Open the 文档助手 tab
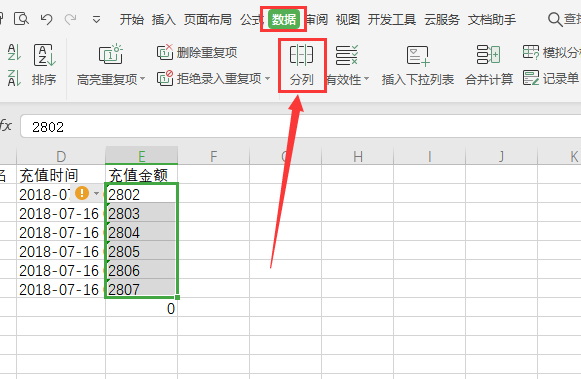The height and width of the screenshot is (379, 581). coord(492,19)
